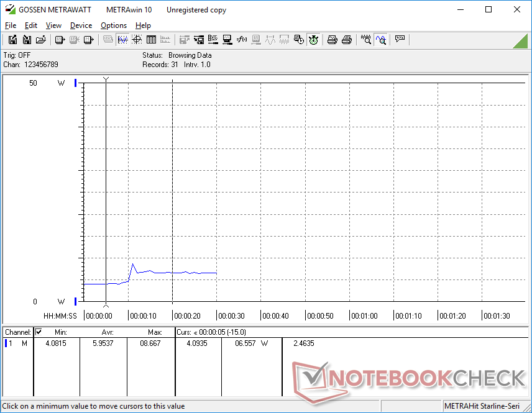
Task: Click the save-with-up-arrow floppy icon
Action: coord(12,40)
